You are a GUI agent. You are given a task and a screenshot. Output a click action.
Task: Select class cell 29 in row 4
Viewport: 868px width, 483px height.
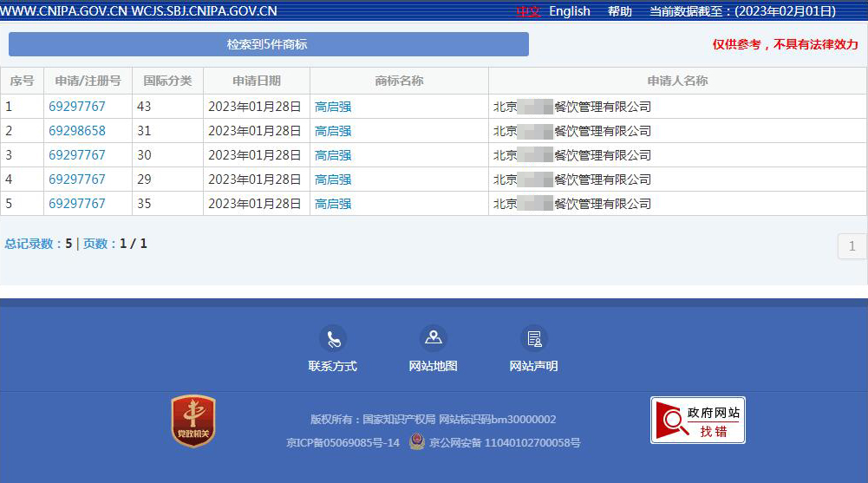tap(167, 179)
